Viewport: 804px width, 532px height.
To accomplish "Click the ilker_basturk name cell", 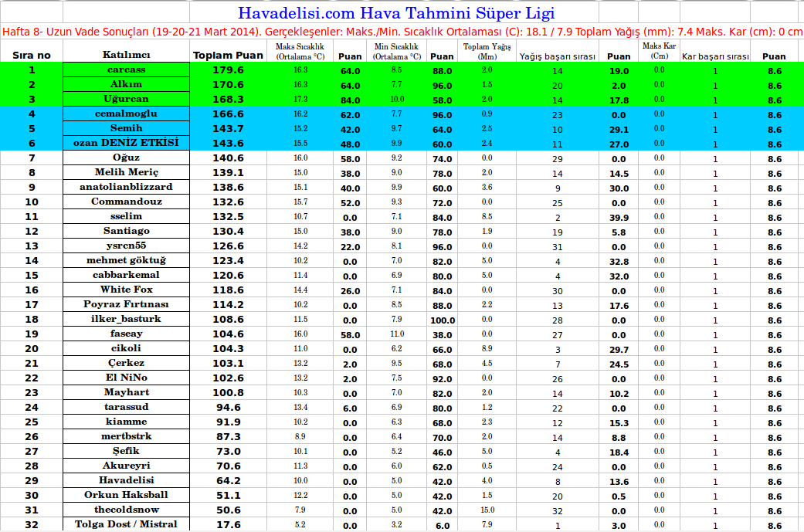I will pos(126,319).
